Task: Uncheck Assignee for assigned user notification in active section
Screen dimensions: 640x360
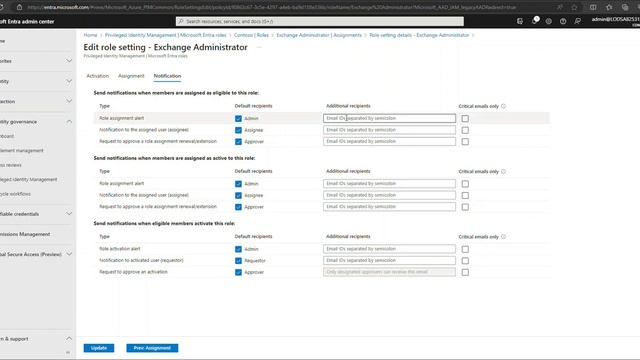Action: click(x=238, y=196)
